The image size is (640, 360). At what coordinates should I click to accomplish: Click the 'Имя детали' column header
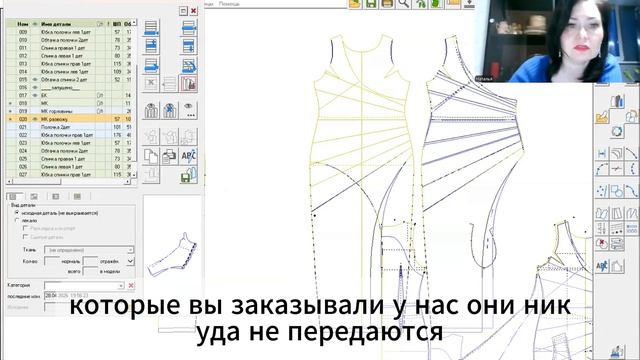point(56,24)
